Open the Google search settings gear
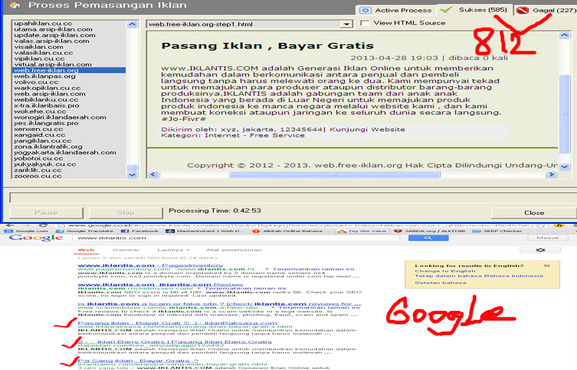This screenshot has height=370, width=577. 540,250
